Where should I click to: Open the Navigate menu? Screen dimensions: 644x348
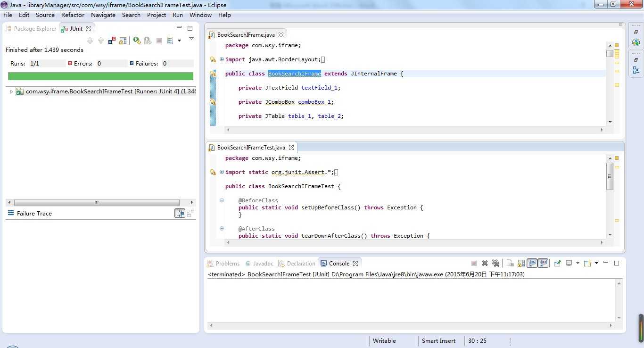coord(103,15)
